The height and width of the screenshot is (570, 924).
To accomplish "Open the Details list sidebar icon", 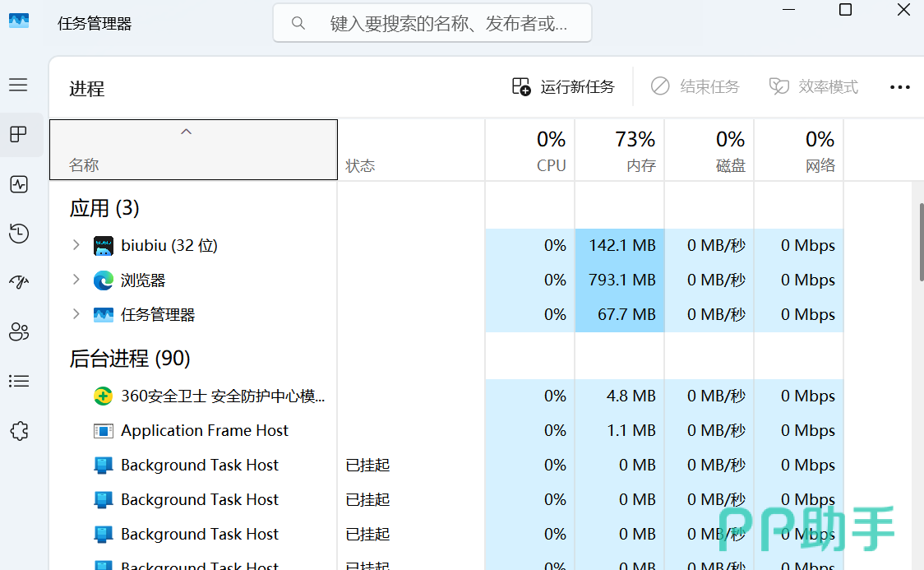I will (x=18, y=381).
